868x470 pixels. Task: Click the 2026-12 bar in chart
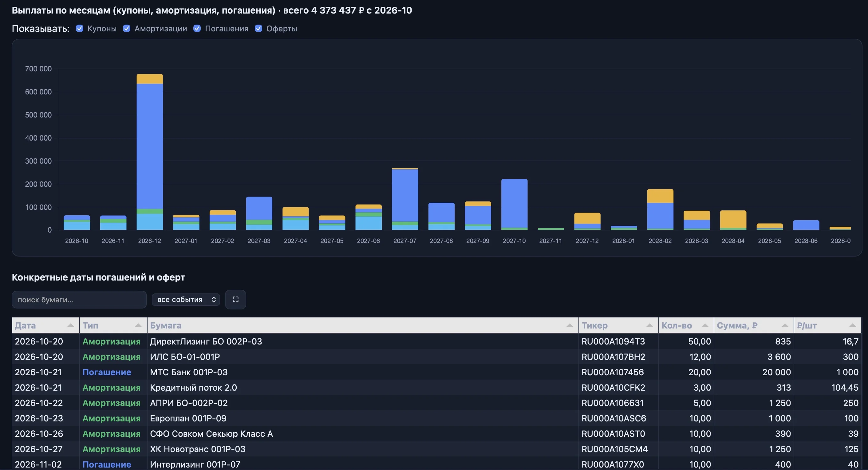(x=150, y=152)
